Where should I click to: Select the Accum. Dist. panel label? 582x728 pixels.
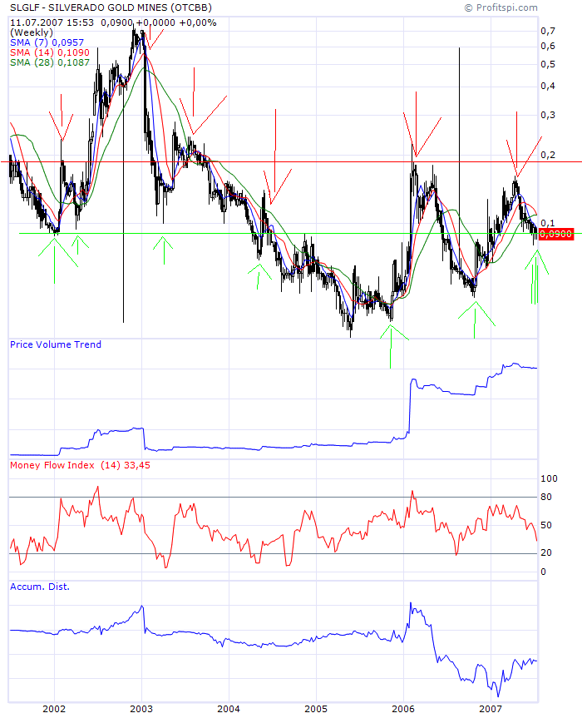pos(40,587)
